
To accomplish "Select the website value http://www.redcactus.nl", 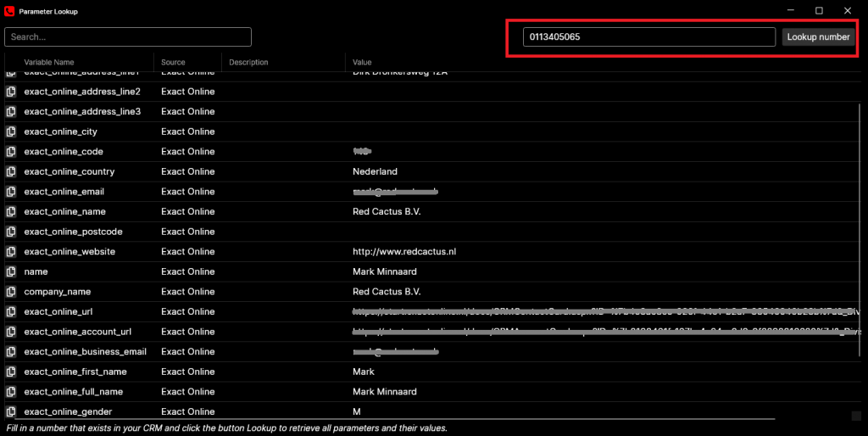I will coord(404,251).
